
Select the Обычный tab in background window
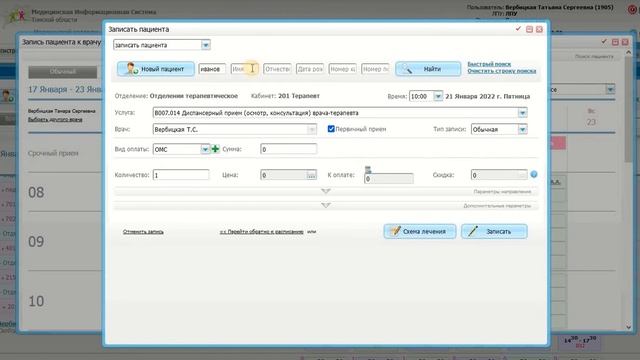click(x=62, y=72)
